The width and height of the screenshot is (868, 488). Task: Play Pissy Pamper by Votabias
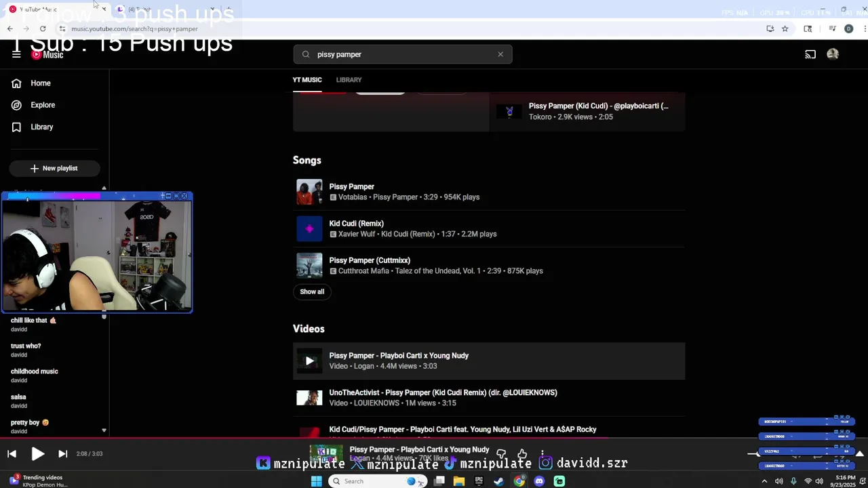309,192
